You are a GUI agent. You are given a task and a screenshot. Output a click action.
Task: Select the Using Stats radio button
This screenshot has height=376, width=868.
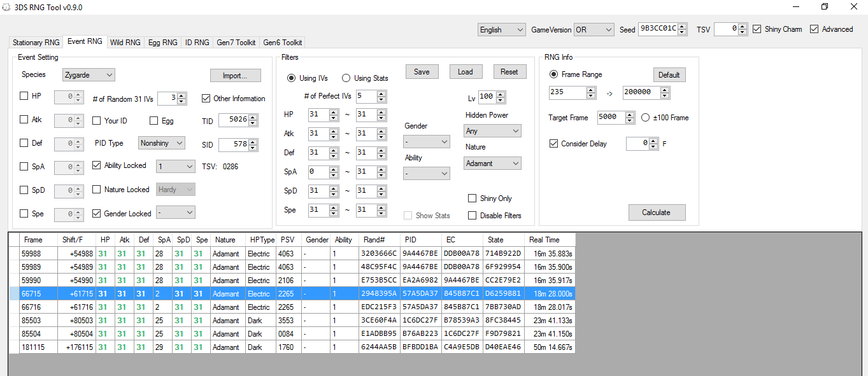(x=346, y=78)
